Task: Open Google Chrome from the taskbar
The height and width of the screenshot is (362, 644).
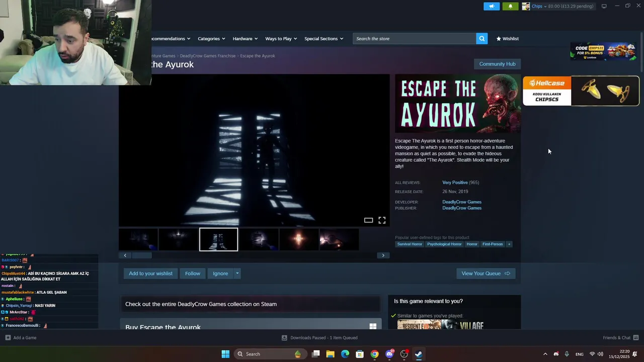Action: [x=374, y=354]
